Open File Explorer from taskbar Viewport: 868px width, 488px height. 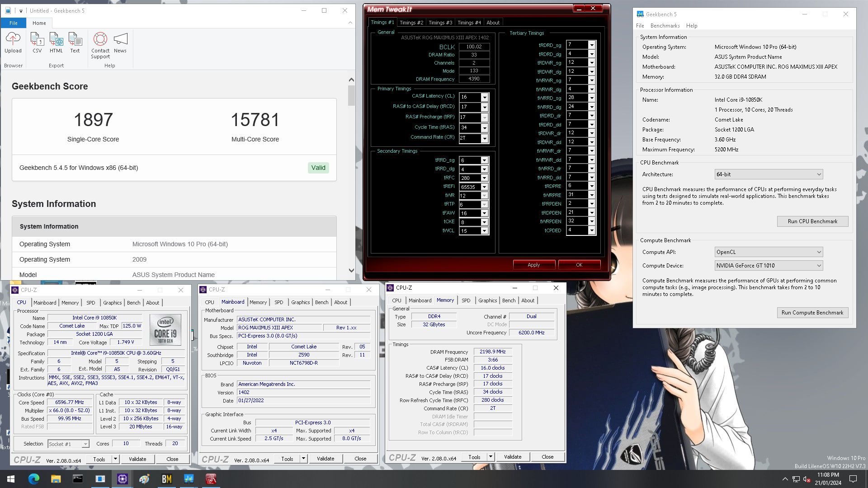(x=56, y=479)
